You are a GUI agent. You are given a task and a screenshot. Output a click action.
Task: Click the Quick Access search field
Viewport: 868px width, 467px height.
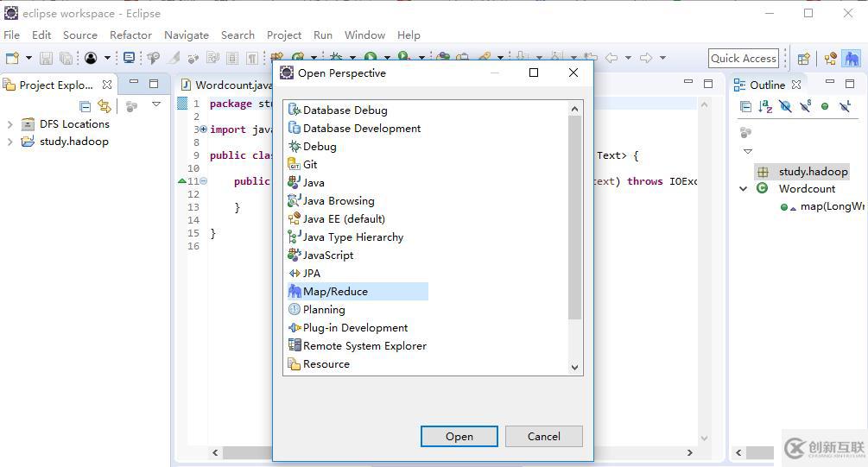(744, 59)
